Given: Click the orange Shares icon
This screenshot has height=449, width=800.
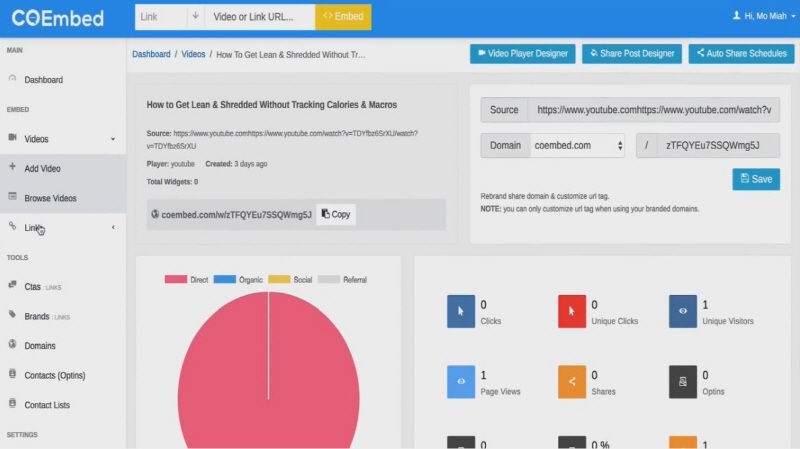Looking at the screenshot, I should click(572, 382).
